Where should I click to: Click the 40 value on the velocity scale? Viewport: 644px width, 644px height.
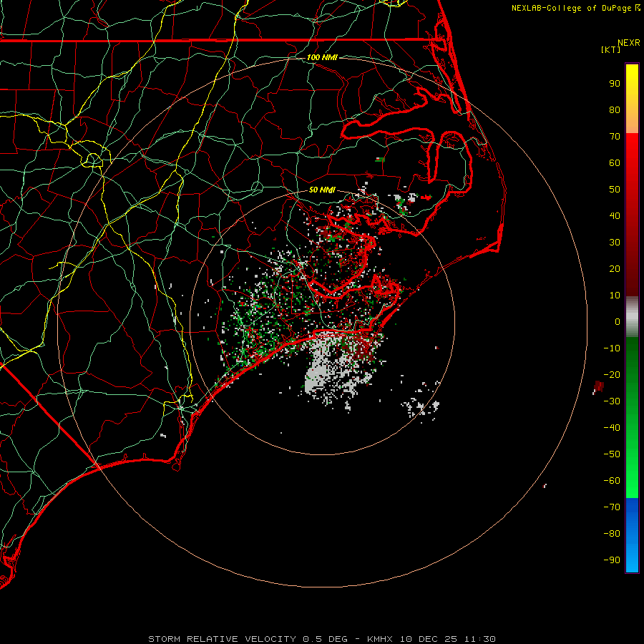coord(615,216)
